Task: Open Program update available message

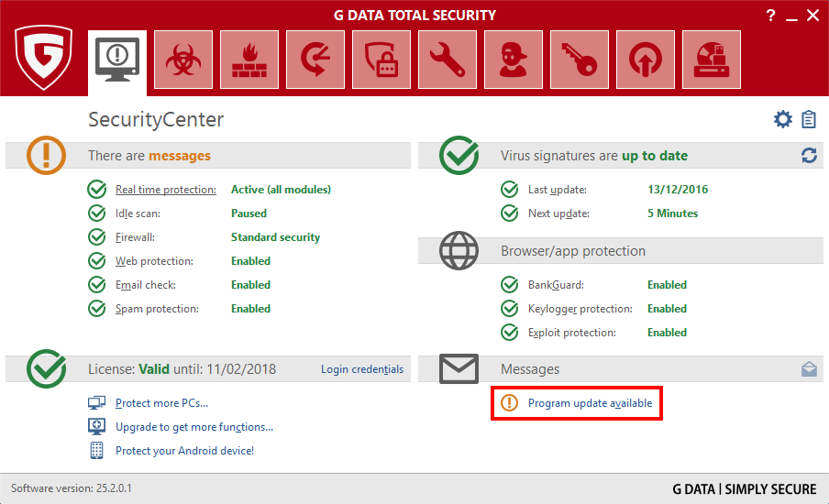Action: [590, 403]
